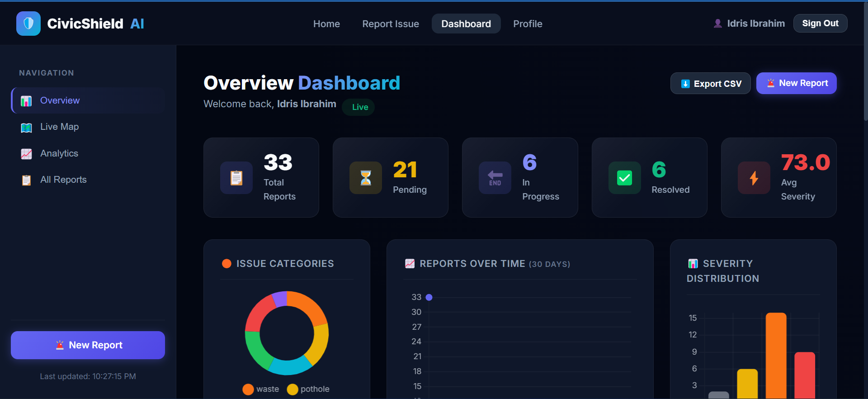Click the Overview Dashboard heading
Image resolution: width=868 pixels, height=399 pixels.
302,83
